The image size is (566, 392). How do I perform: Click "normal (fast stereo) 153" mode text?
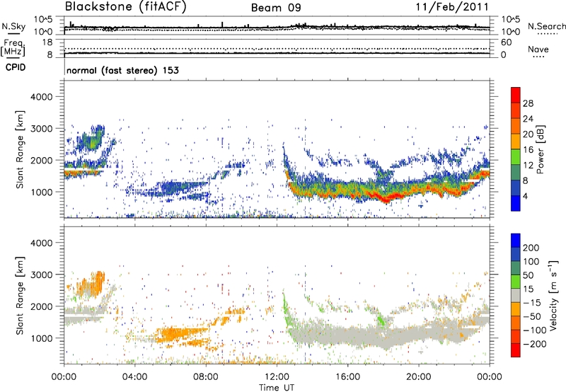click(122, 70)
